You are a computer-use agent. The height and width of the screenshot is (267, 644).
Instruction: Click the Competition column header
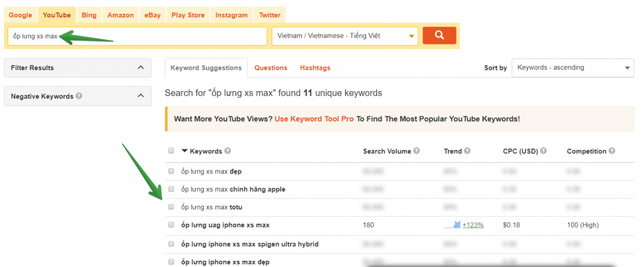[x=587, y=151]
